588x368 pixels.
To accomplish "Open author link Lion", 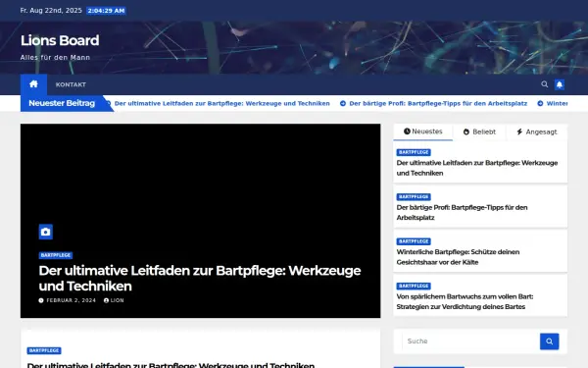I will 117,300.
